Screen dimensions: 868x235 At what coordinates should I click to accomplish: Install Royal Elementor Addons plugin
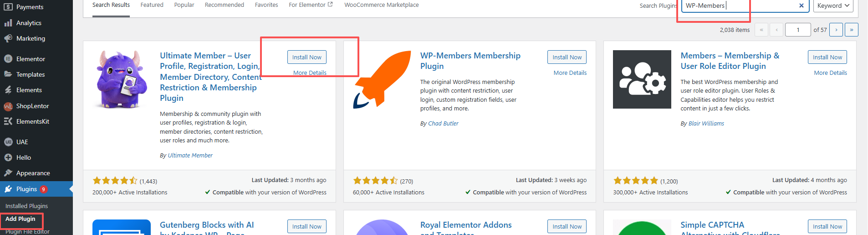(x=567, y=226)
